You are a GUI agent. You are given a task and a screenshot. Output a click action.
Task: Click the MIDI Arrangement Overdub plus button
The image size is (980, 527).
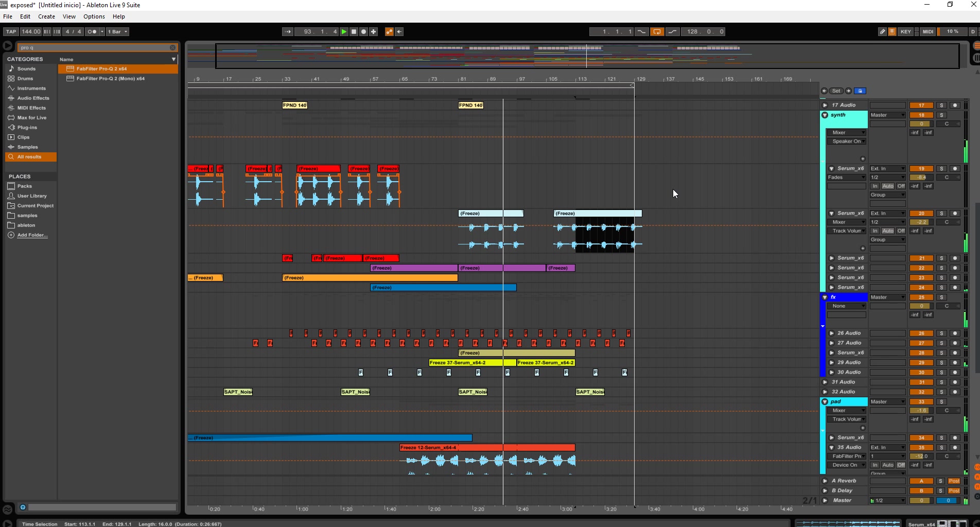pos(374,32)
